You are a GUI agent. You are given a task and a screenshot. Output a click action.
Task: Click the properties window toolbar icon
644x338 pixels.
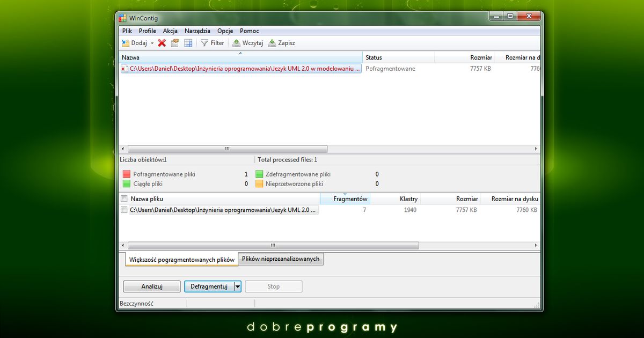[175, 43]
